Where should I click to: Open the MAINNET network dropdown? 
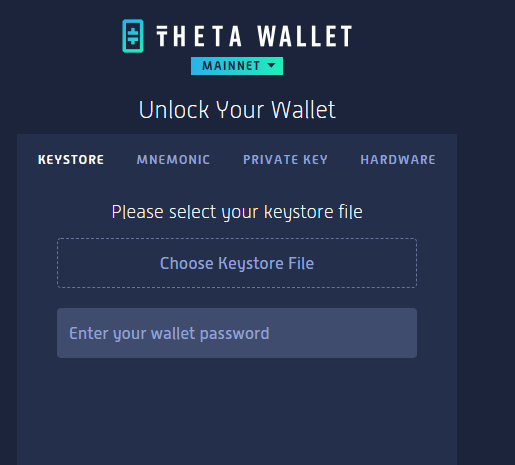237,66
